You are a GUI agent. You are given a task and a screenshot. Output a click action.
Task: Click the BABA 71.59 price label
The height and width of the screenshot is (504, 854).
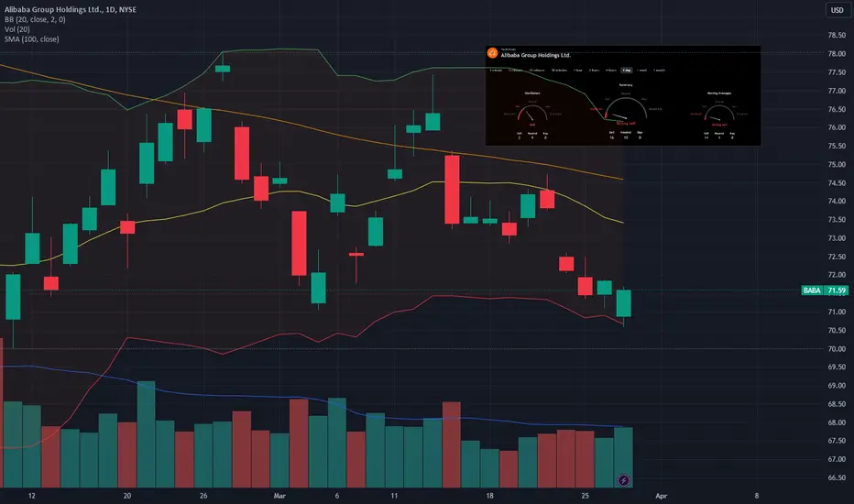pyautogui.click(x=825, y=290)
